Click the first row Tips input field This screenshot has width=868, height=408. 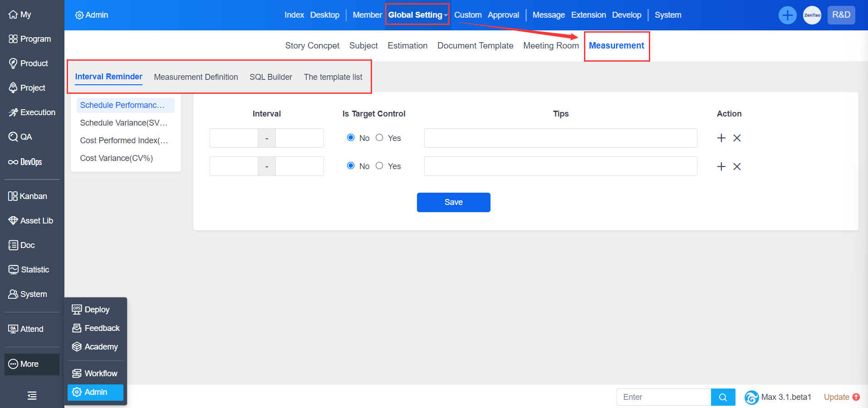[x=560, y=138]
